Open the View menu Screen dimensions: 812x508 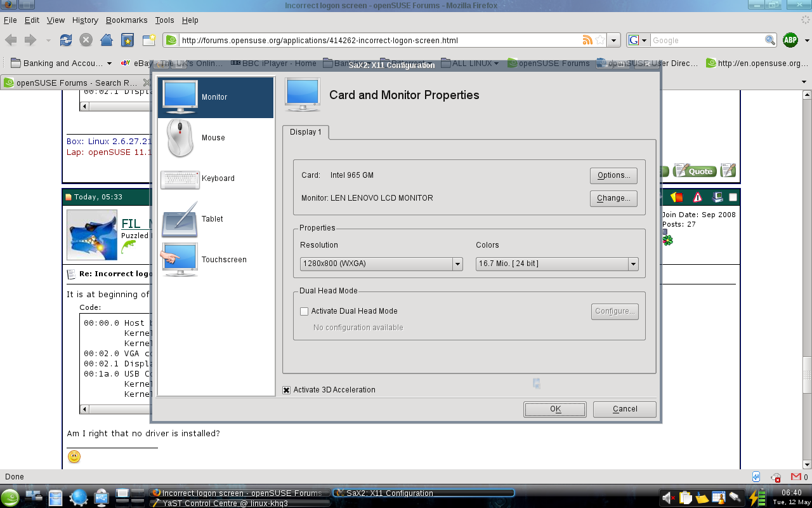(x=56, y=20)
